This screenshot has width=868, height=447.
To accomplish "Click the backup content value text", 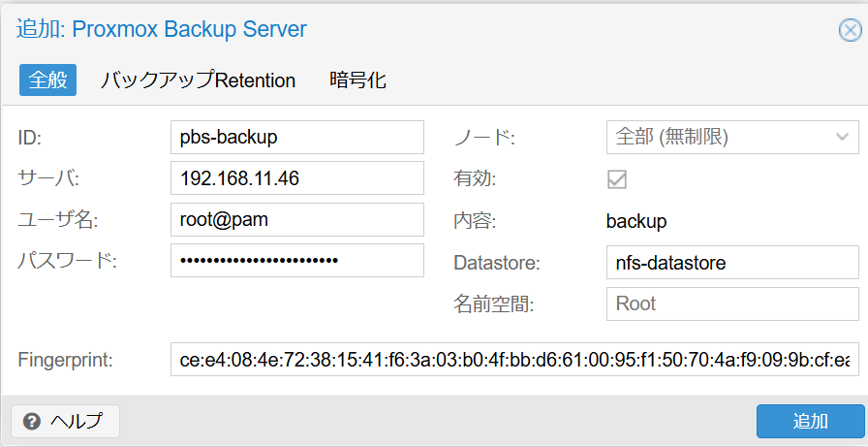I will point(636,222).
